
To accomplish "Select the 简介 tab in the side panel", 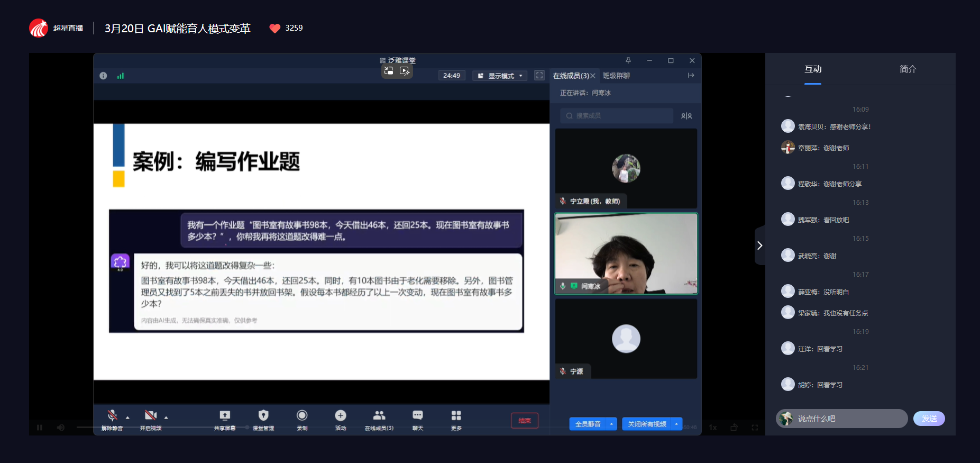I will point(908,69).
